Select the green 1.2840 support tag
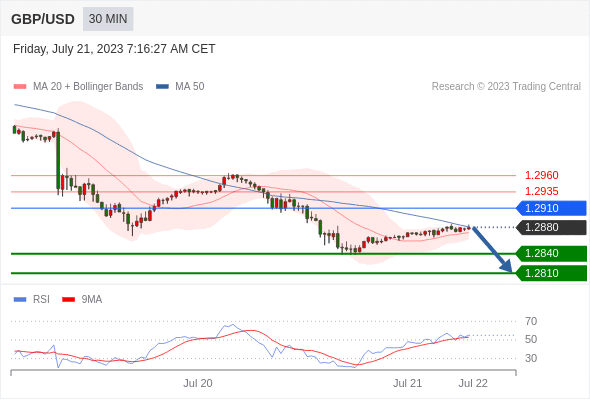 click(551, 253)
